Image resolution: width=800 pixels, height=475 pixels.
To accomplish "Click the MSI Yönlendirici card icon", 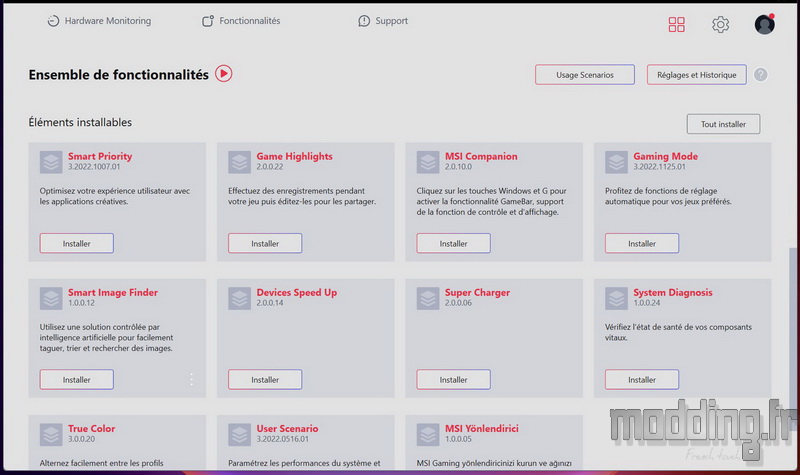I will pyautogui.click(x=428, y=435).
